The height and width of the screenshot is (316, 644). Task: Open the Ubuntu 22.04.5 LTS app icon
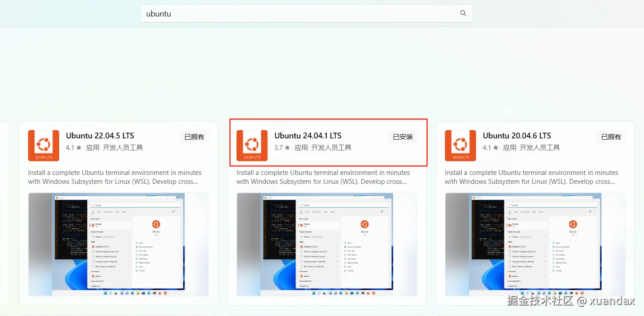tap(44, 146)
